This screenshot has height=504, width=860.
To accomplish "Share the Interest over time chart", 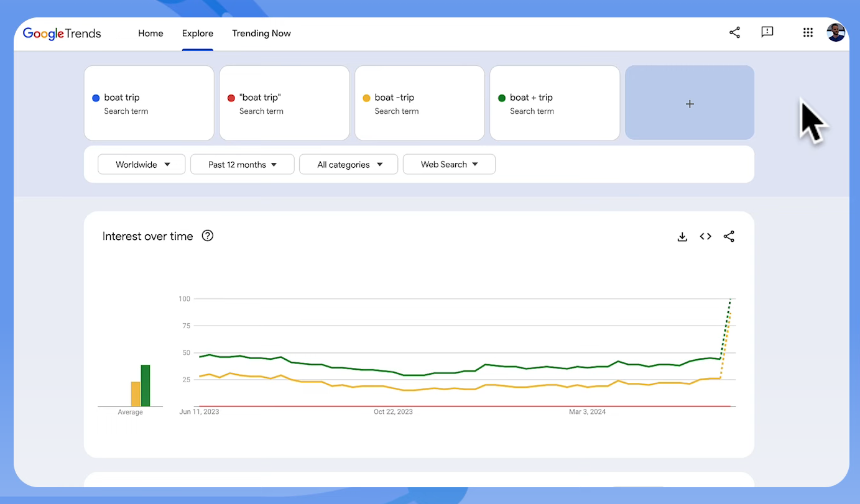I will (x=729, y=236).
